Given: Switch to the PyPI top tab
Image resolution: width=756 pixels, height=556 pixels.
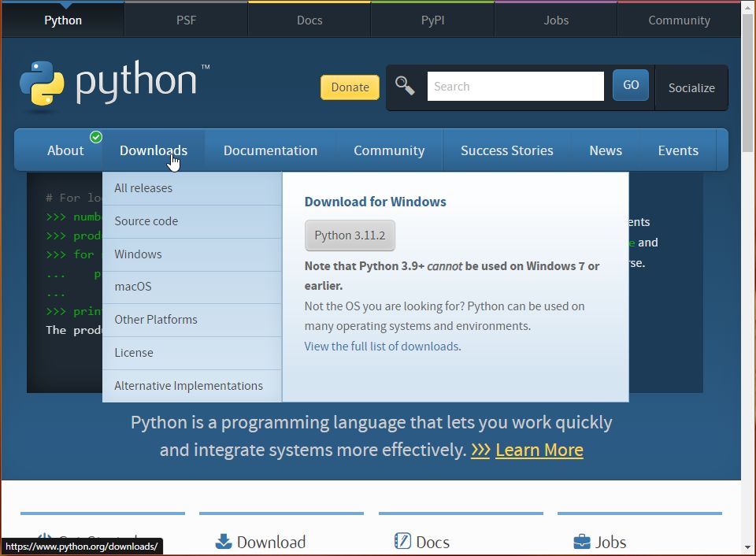Looking at the screenshot, I should tap(432, 20).
